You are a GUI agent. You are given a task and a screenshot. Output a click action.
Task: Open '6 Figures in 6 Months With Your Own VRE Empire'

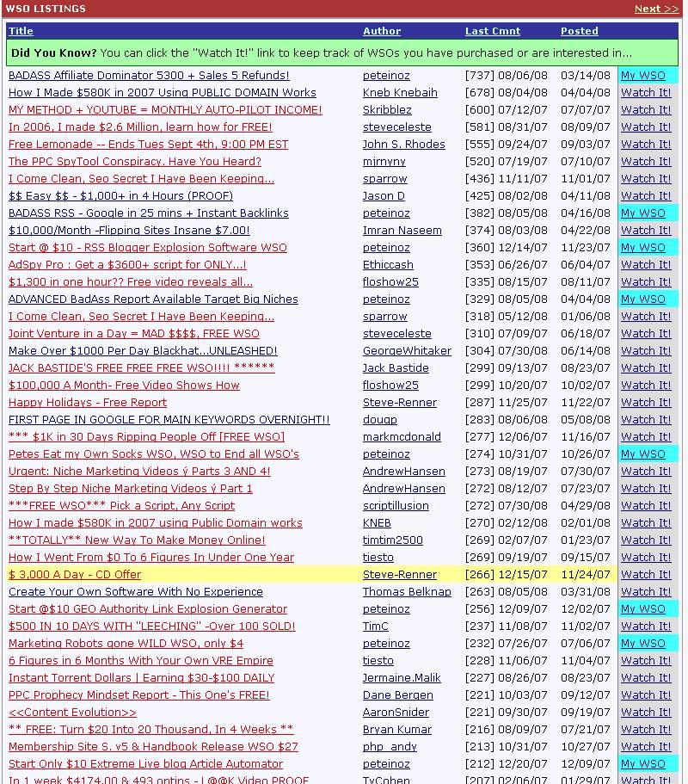(x=141, y=661)
